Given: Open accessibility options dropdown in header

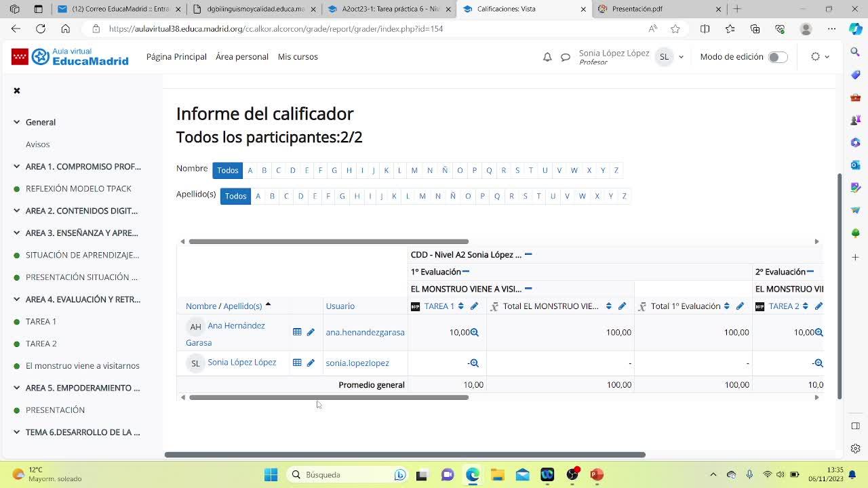Looking at the screenshot, I should pos(820,57).
